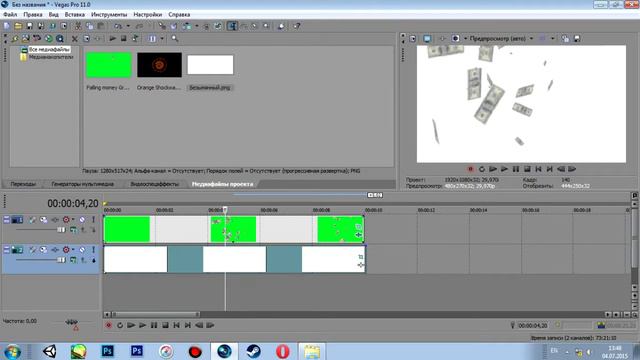640x360 pixels.
Task: Switch to the Генераторы мультимедиа tab
Action: click(x=82, y=184)
